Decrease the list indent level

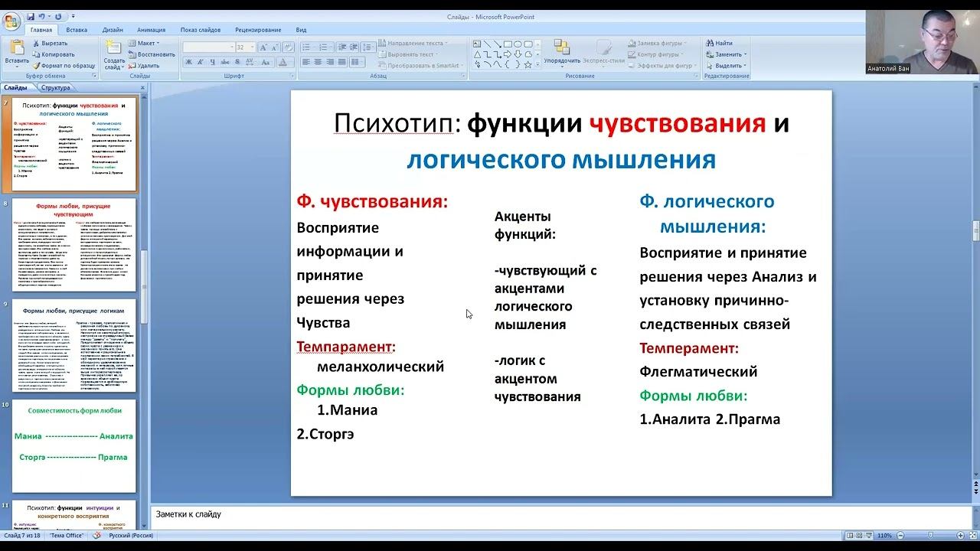[341, 47]
